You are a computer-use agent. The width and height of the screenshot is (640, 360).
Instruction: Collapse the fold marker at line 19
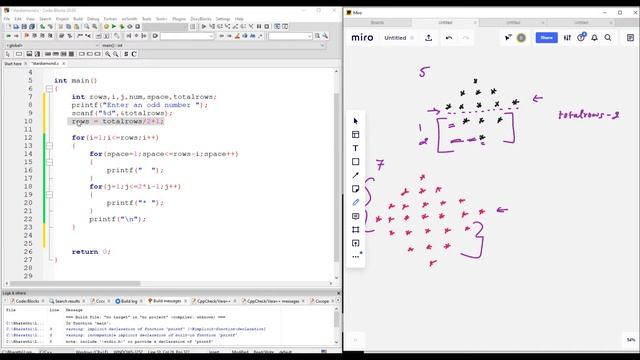(x=49, y=195)
